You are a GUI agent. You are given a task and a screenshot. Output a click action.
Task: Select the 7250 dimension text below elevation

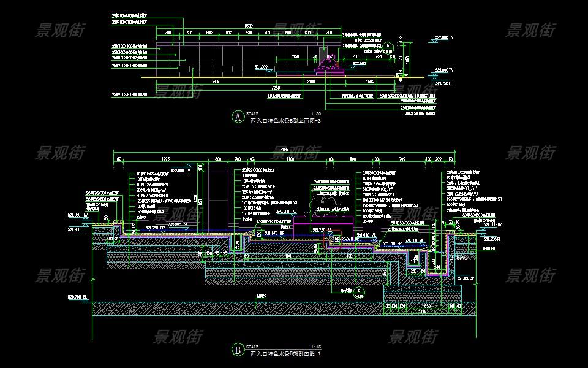pyautogui.click(x=276, y=88)
